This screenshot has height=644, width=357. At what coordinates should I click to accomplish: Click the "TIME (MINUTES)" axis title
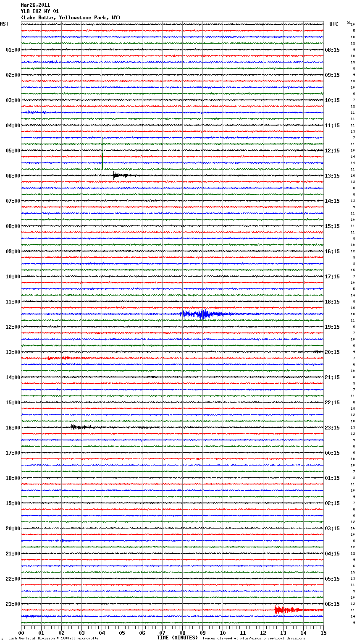pyautogui.click(x=177, y=638)
